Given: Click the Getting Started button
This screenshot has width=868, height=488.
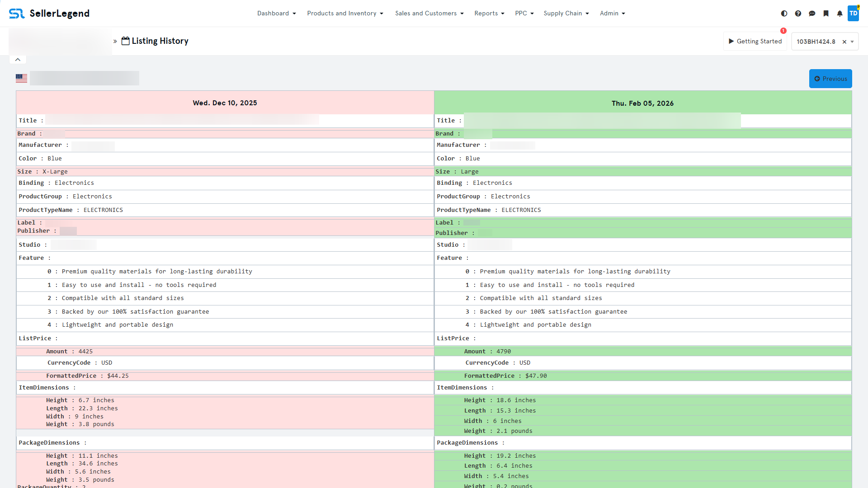Looking at the screenshot, I should pyautogui.click(x=755, y=41).
